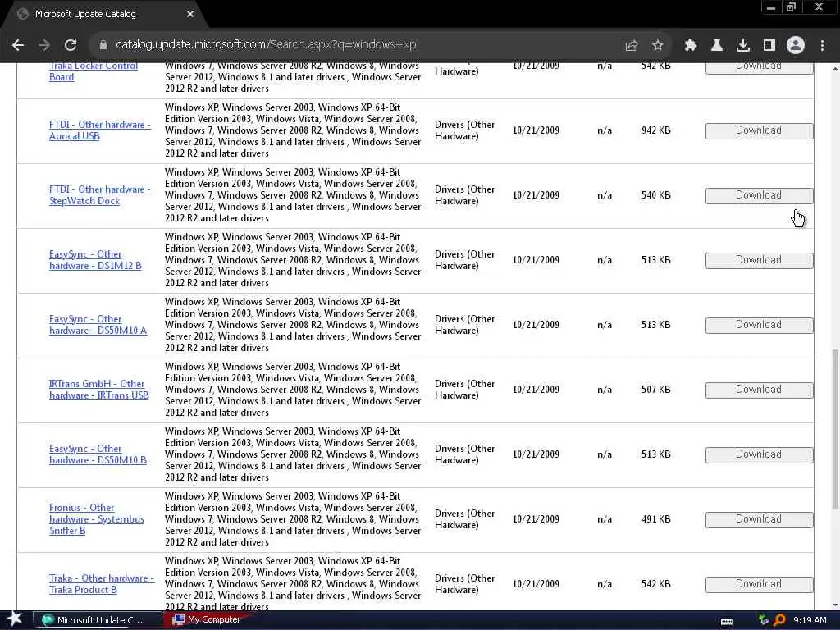Open FTDI StepWatch Dock driver link

coord(99,195)
